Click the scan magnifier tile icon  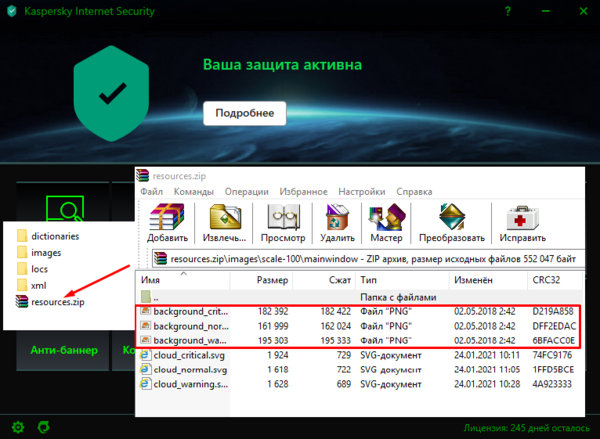point(65,209)
